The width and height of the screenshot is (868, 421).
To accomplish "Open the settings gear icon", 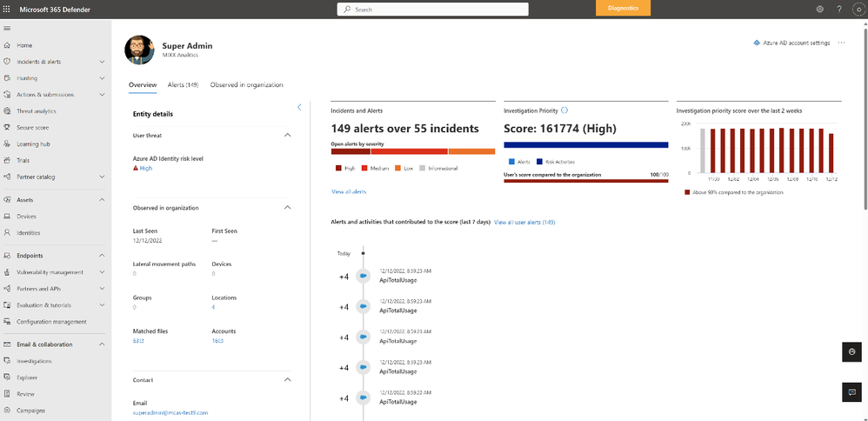I will click(x=820, y=9).
